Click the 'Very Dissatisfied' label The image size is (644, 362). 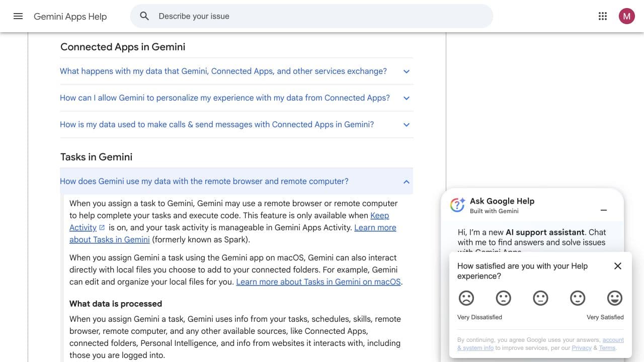(x=479, y=317)
